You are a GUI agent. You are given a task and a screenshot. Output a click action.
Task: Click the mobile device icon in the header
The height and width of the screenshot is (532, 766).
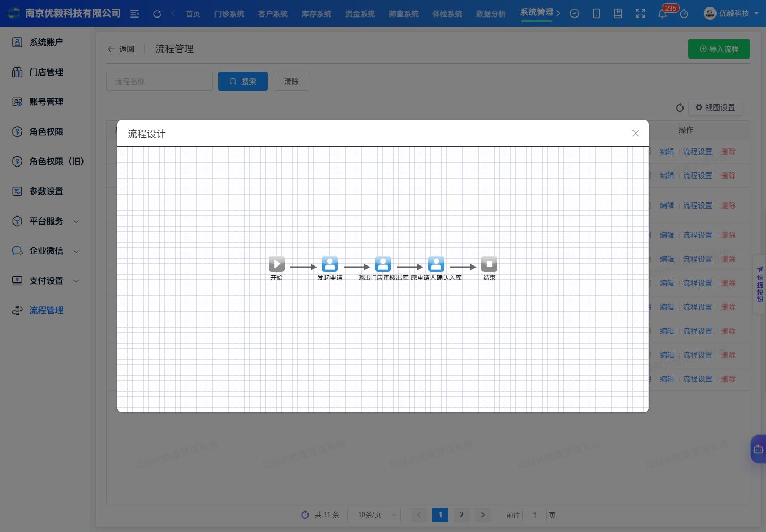596,14
